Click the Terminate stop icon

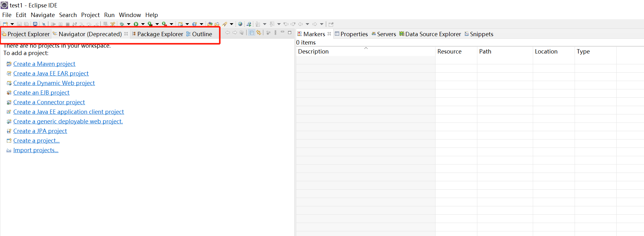click(x=68, y=24)
